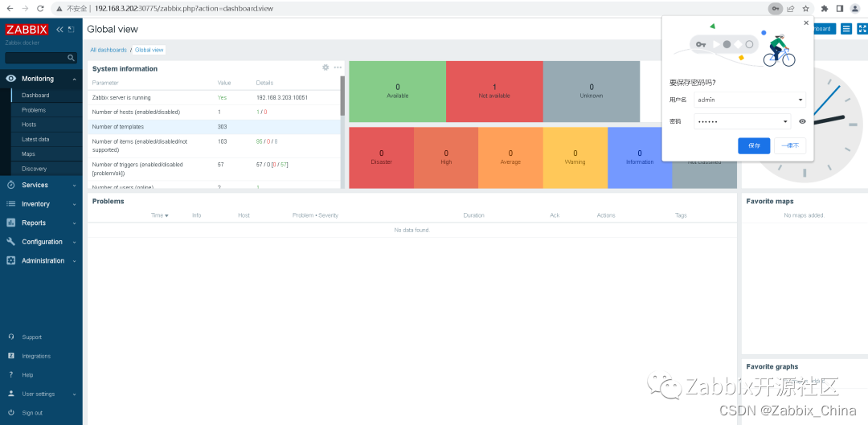Click the Number of templates row
This screenshot has height=425, width=868.
pos(214,127)
